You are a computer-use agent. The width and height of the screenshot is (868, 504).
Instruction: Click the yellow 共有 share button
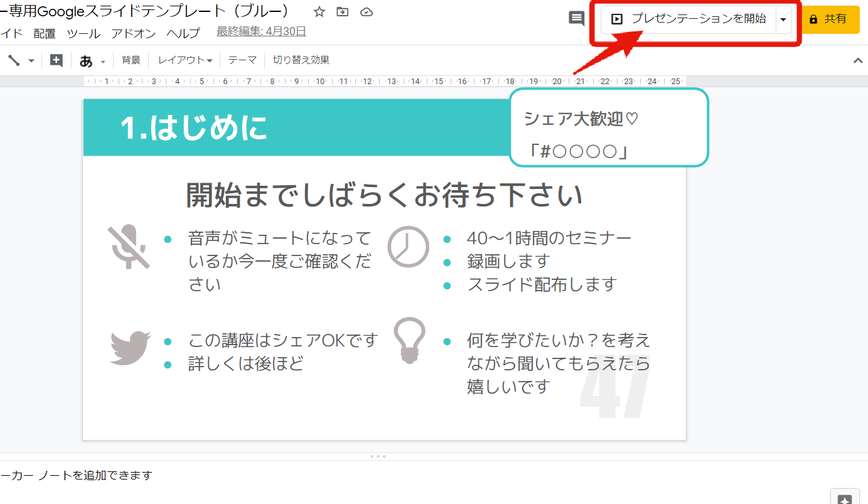tap(830, 19)
